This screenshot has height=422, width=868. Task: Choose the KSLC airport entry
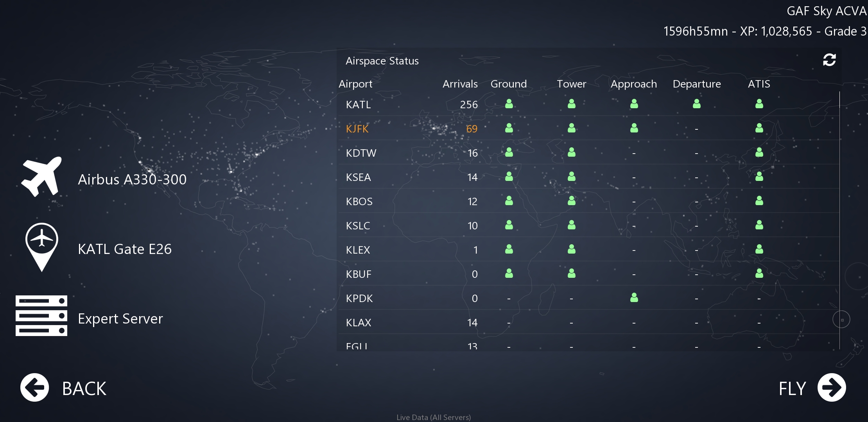(358, 225)
